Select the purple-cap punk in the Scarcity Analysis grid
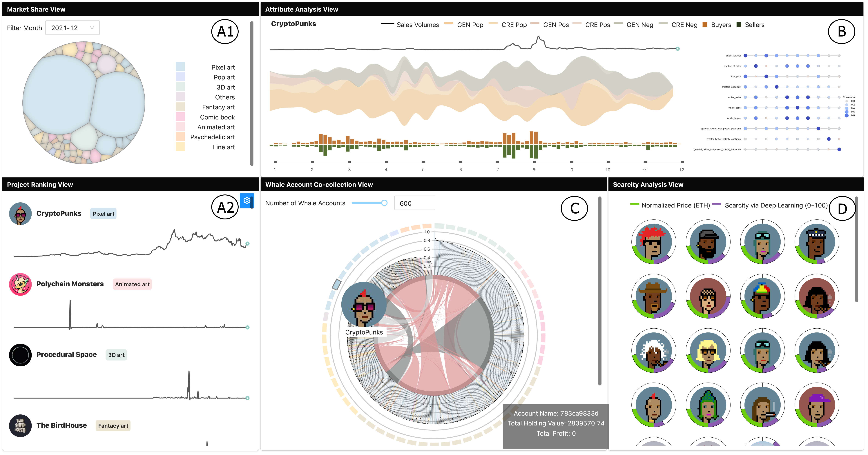 (817, 405)
